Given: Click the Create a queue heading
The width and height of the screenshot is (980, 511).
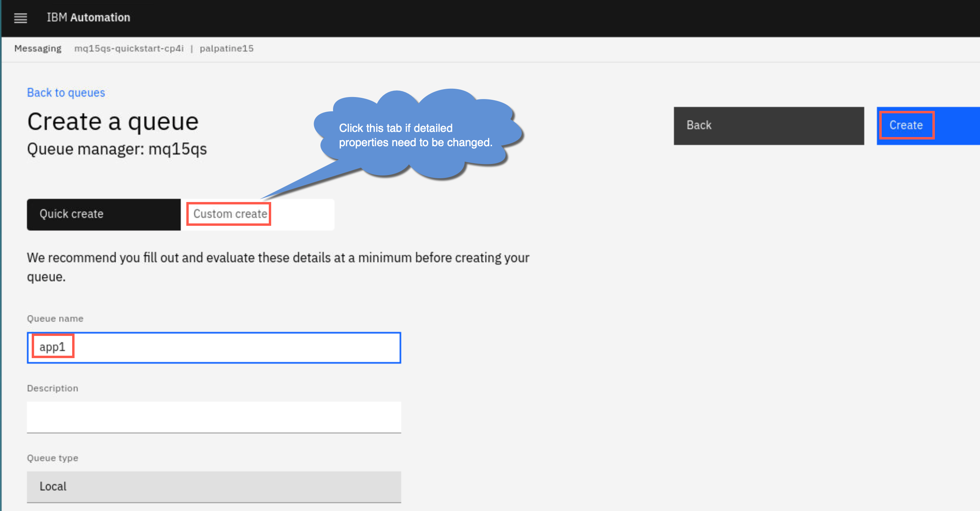Looking at the screenshot, I should pos(113,121).
